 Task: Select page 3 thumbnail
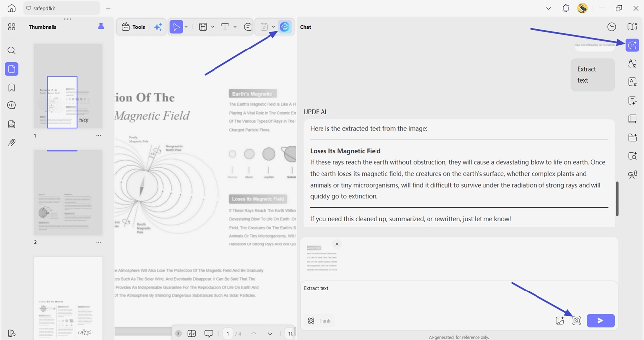click(x=68, y=297)
